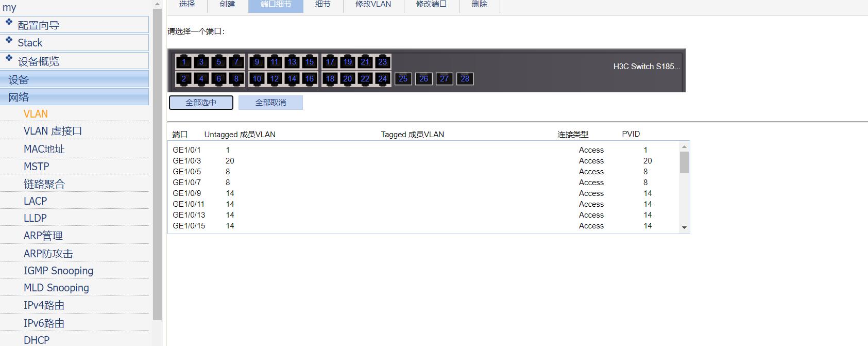Select port 4 on the switch panel
Screen dimensions: 868x346
(x=201, y=79)
